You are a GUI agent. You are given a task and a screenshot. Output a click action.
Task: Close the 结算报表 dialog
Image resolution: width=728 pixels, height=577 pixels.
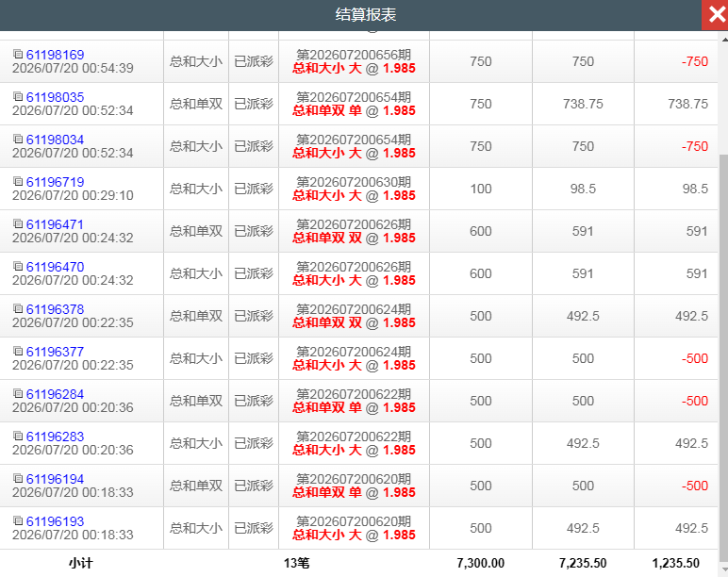click(x=715, y=15)
